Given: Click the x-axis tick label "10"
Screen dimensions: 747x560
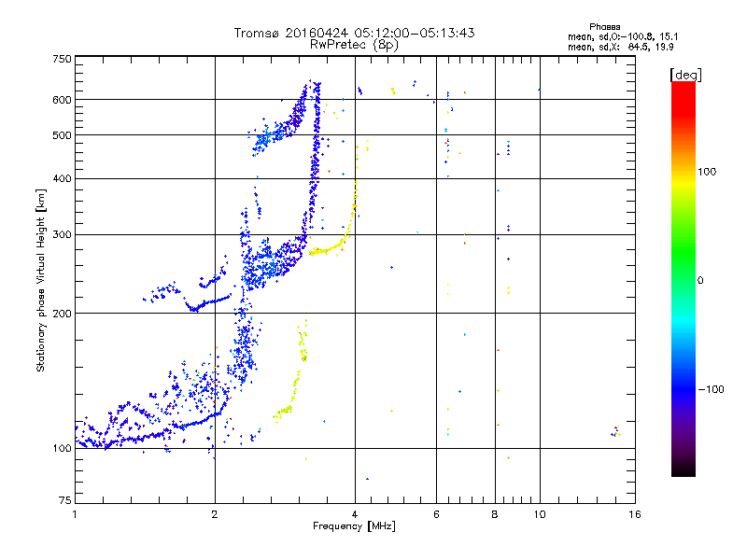Looking at the screenshot, I should pos(540,514).
